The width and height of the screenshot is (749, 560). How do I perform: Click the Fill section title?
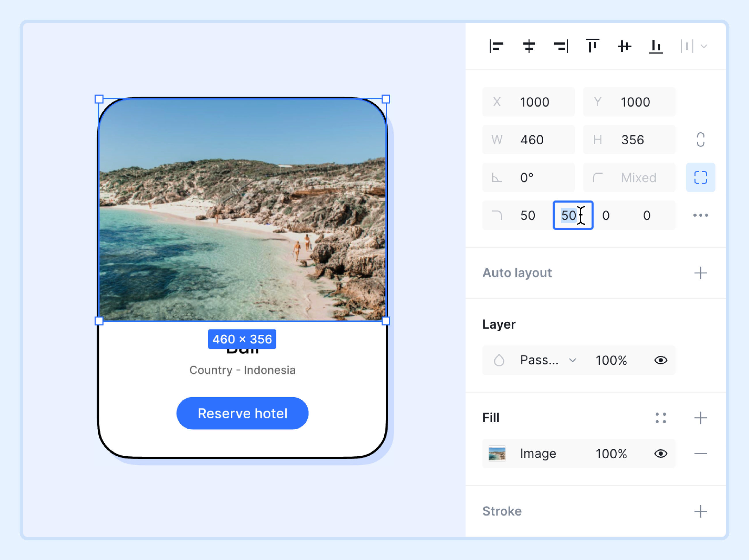tap(491, 418)
